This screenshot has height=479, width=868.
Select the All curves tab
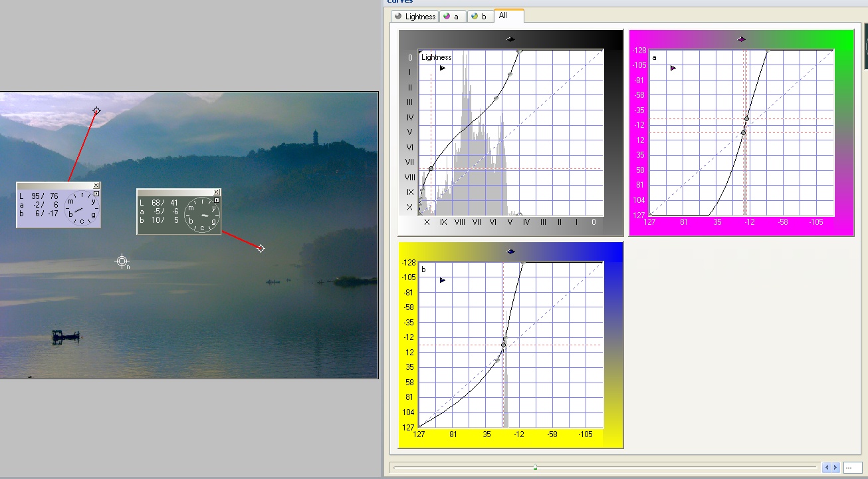[509, 15]
